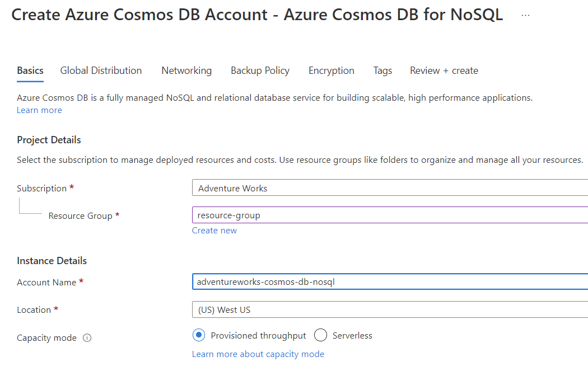
Task: Go to the Global Distribution tab
Action: point(101,71)
